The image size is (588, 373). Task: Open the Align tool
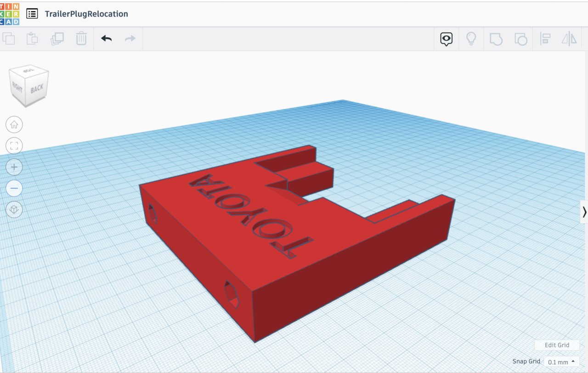click(x=545, y=39)
